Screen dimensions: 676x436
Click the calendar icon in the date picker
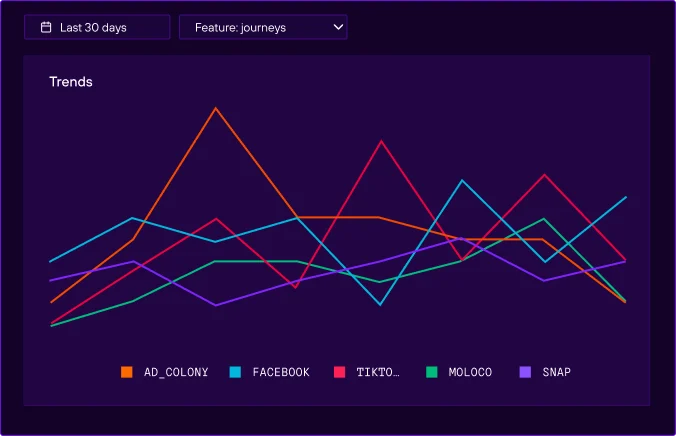pos(46,27)
